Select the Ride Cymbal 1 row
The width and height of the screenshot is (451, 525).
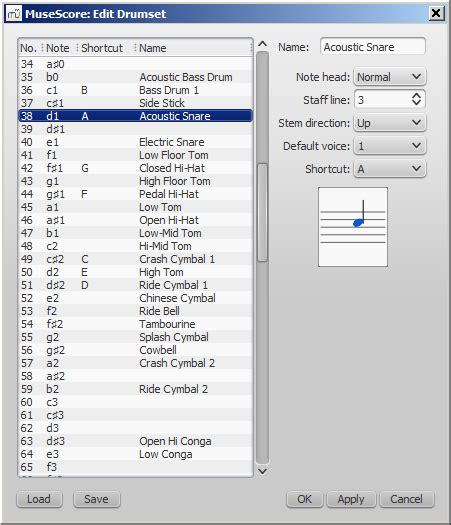click(x=136, y=285)
